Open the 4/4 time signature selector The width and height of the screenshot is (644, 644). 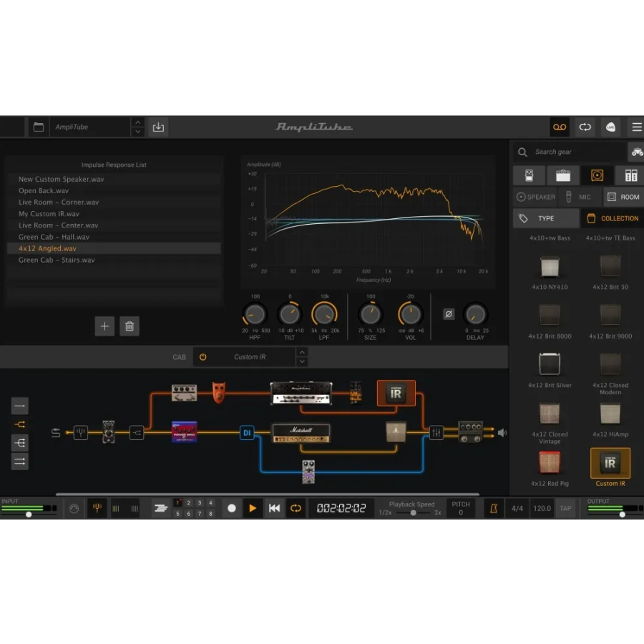point(516,509)
